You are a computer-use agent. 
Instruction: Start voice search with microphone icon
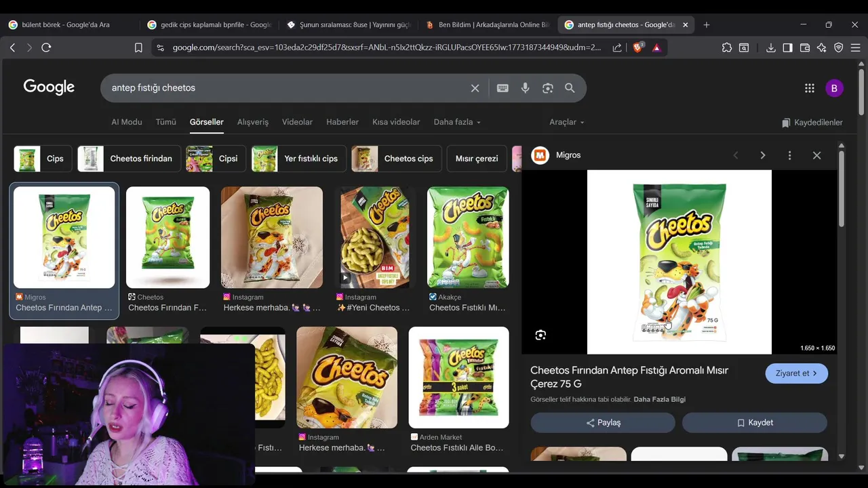(x=525, y=88)
